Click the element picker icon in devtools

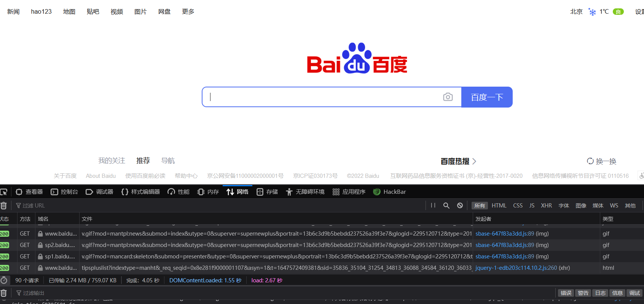(x=4, y=192)
